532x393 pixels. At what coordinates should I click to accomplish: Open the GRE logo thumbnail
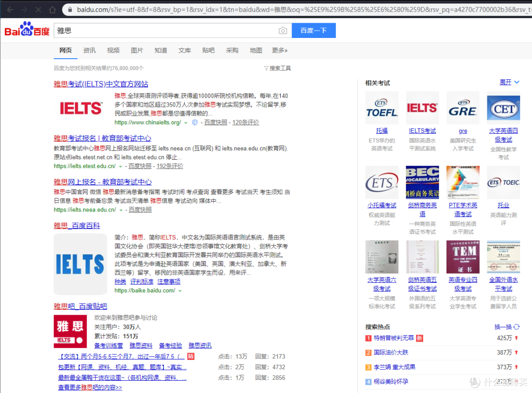[x=463, y=107]
